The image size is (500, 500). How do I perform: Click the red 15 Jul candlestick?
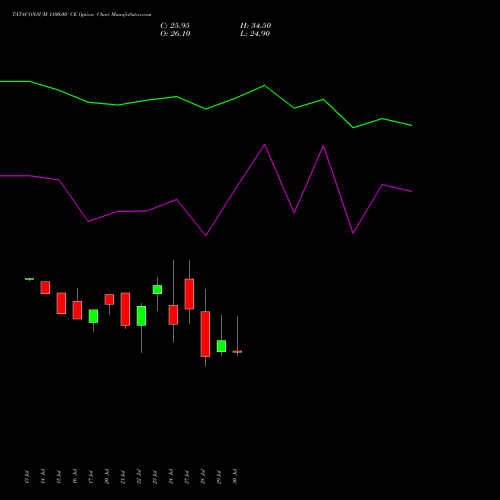pos(61,303)
